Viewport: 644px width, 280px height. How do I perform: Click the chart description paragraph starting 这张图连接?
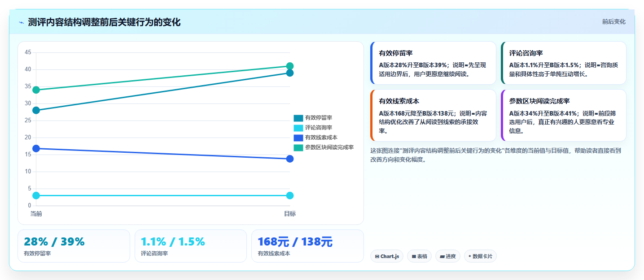495,155
